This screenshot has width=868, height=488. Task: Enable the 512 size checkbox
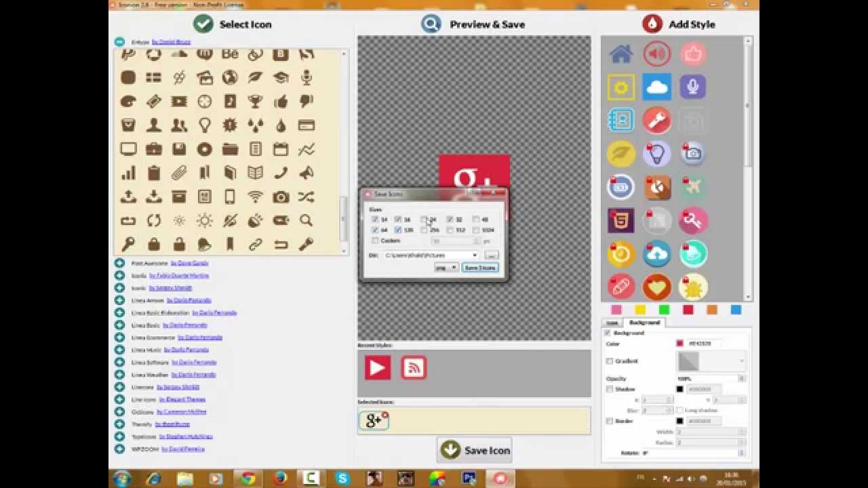450,230
